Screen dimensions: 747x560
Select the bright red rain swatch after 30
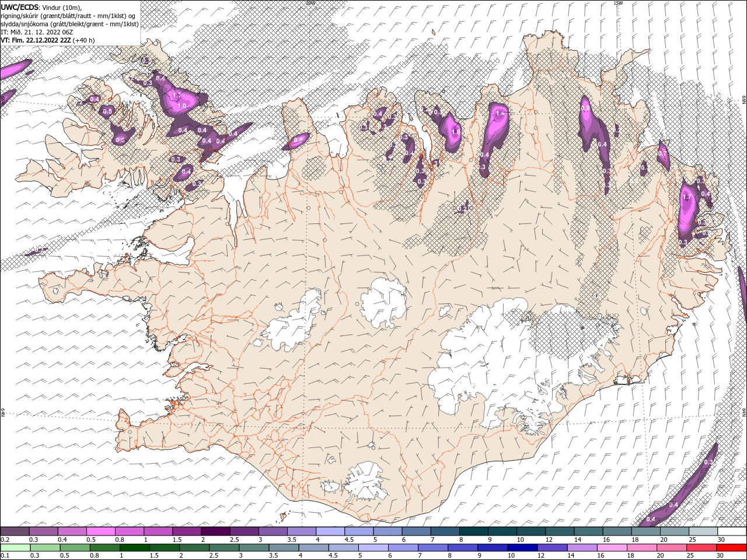pyautogui.click(x=732, y=548)
